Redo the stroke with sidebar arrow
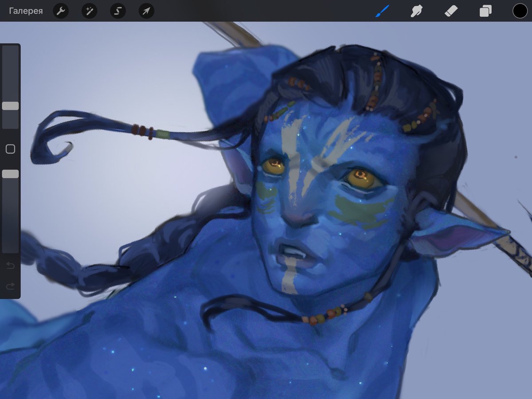This screenshot has height=399, width=532. click(10, 287)
